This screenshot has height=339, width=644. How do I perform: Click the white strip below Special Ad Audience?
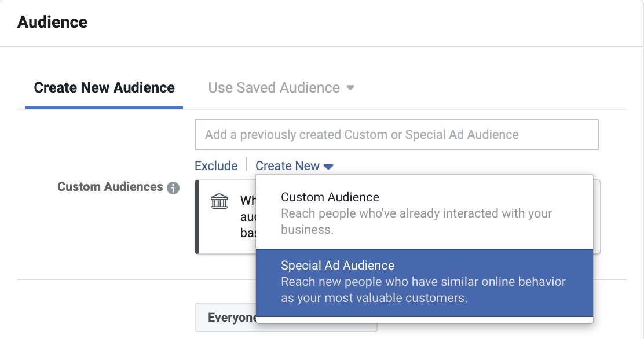pyautogui.click(x=424, y=320)
